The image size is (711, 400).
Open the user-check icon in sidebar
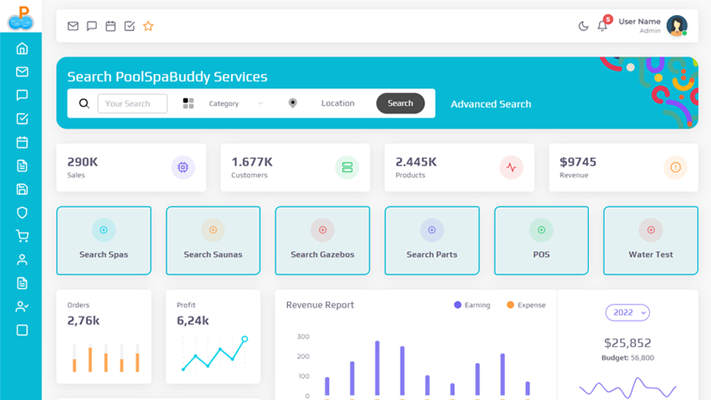pos(22,307)
